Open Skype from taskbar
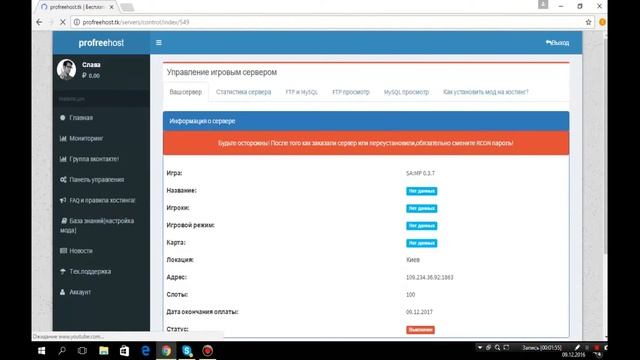The image size is (640, 360). (x=187, y=351)
